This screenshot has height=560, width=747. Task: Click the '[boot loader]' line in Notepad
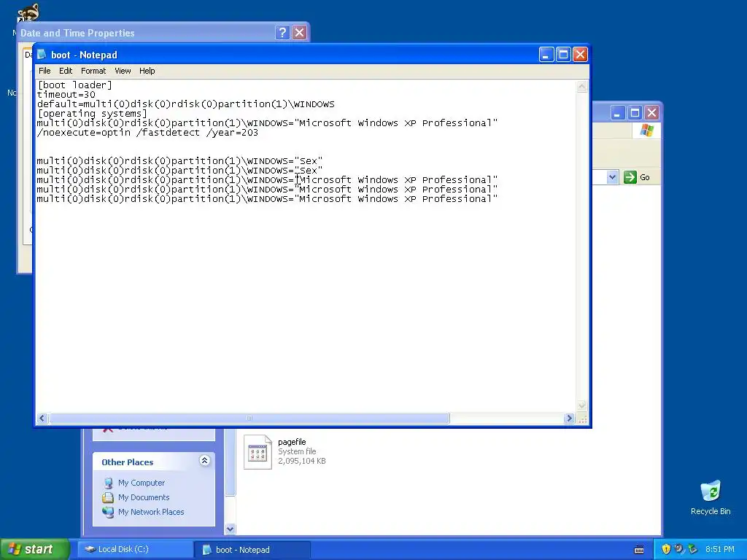pyautogui.click(x=75, y=85)
